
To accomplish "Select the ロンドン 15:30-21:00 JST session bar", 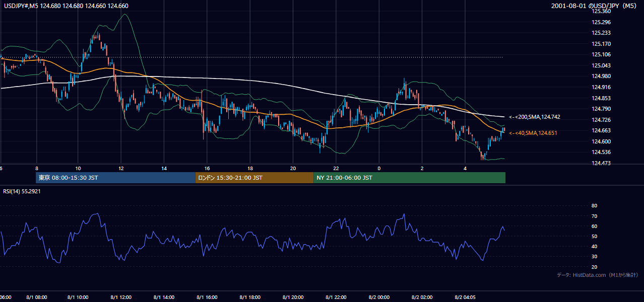I will click(x=254, y=178).
